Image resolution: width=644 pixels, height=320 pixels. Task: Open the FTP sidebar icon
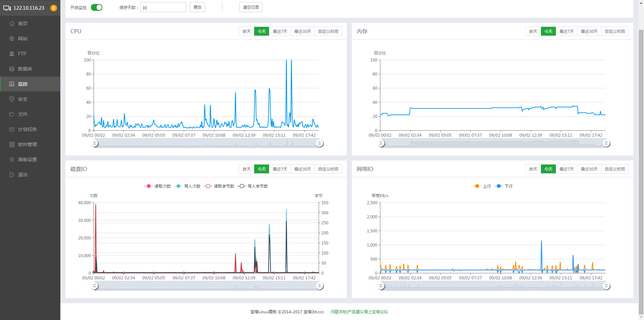click(x=12, y=54)
